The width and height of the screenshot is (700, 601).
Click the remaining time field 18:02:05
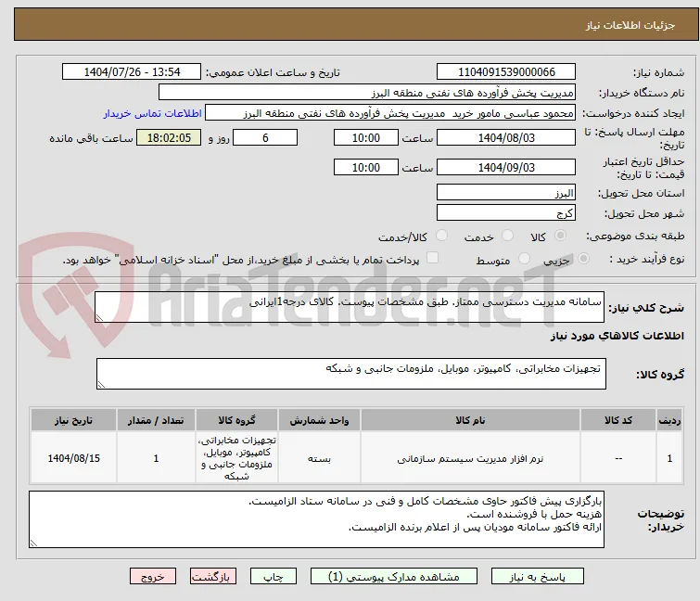click(169, 137)
